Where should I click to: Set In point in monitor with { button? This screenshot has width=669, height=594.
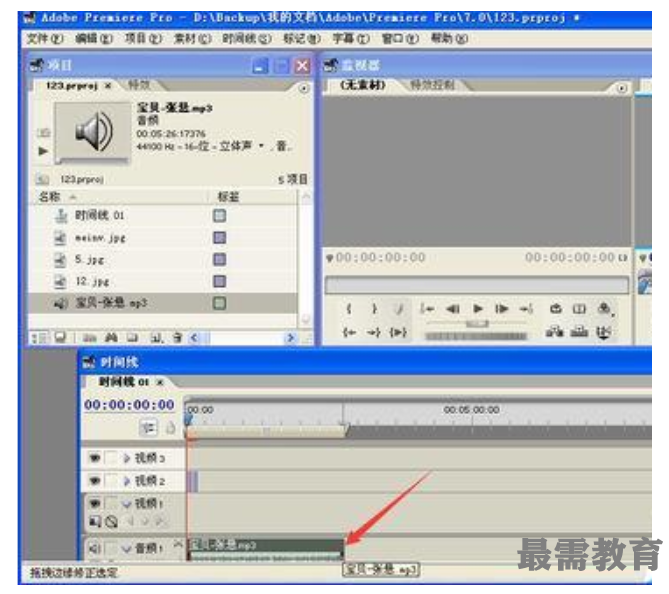349,309
